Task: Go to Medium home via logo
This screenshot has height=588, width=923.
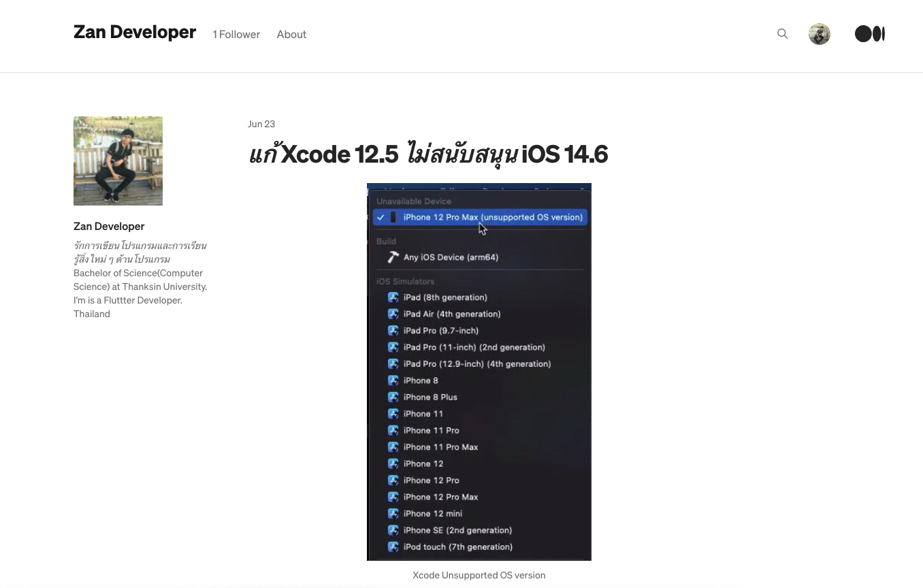Action: click(870, 34)
